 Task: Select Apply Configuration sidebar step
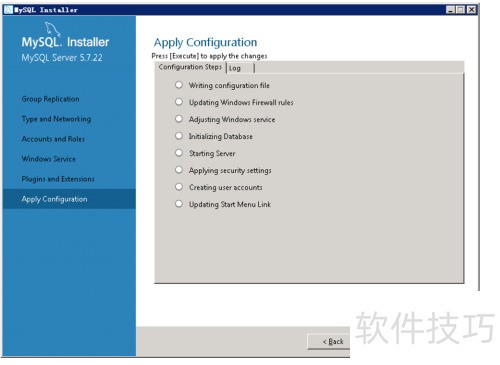pyautogui.click(x=69, y=199)
